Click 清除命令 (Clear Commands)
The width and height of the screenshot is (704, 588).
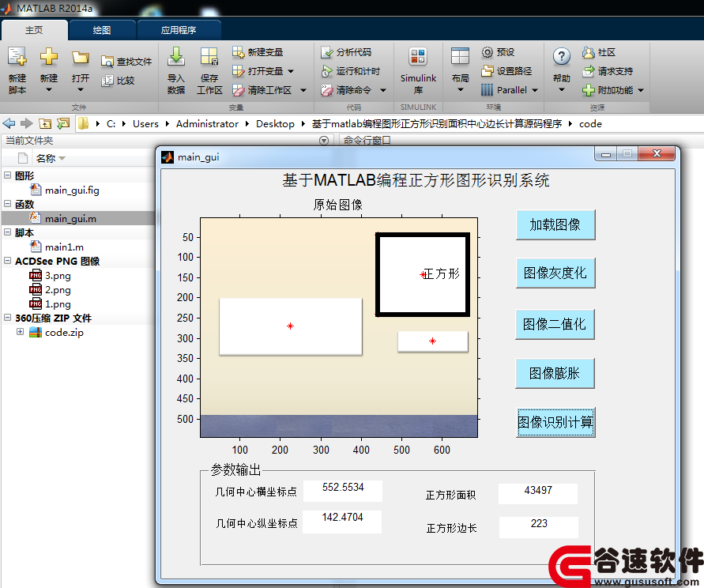coord(346,90)
